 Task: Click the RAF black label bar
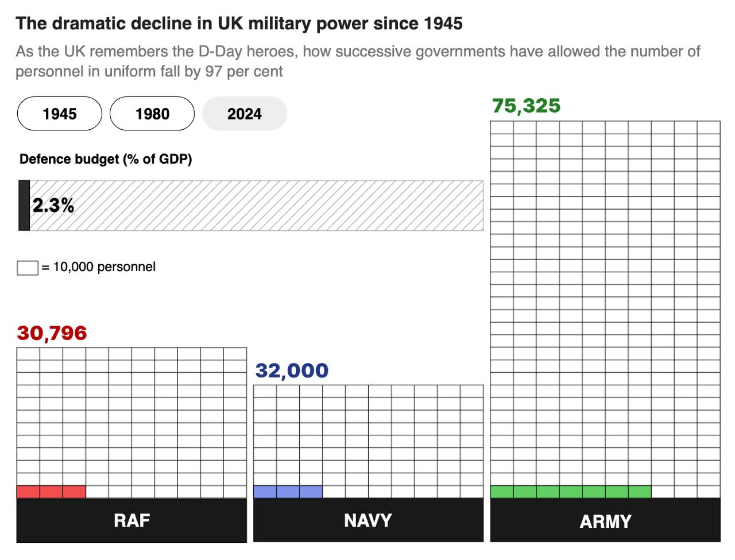coord(131,520)
